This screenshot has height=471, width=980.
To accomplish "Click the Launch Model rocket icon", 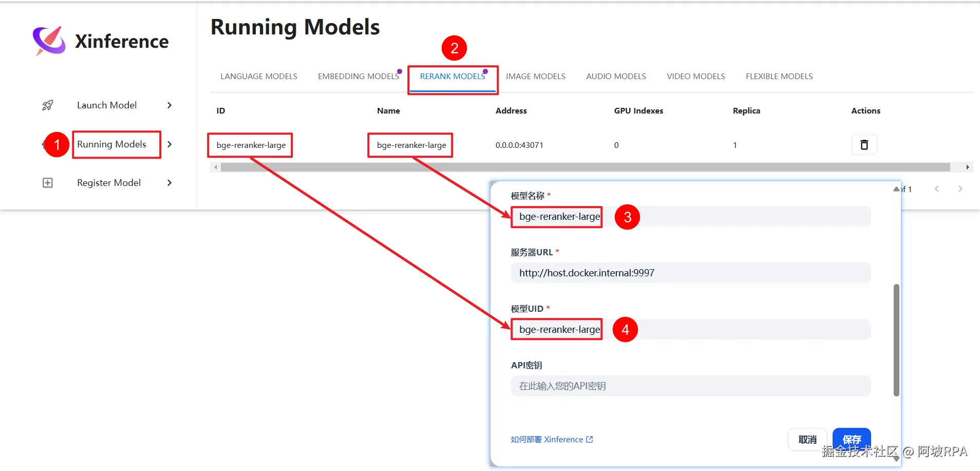I will (x=48, y=105).
